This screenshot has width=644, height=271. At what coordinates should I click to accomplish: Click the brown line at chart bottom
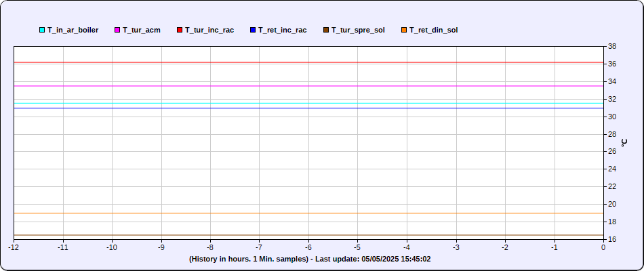[x=308, y=235]
